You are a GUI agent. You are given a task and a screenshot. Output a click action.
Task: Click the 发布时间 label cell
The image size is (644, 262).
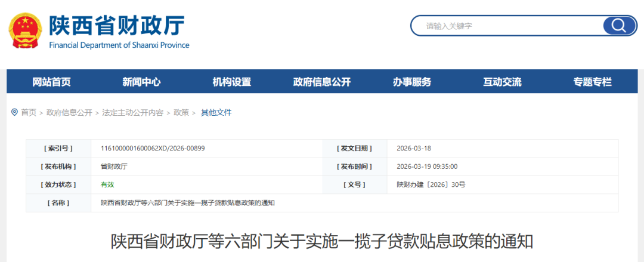[354, 167]
